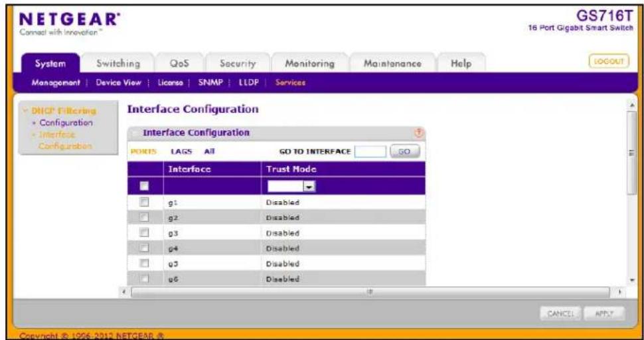Click the g1 interface cell

coord(212,202)
